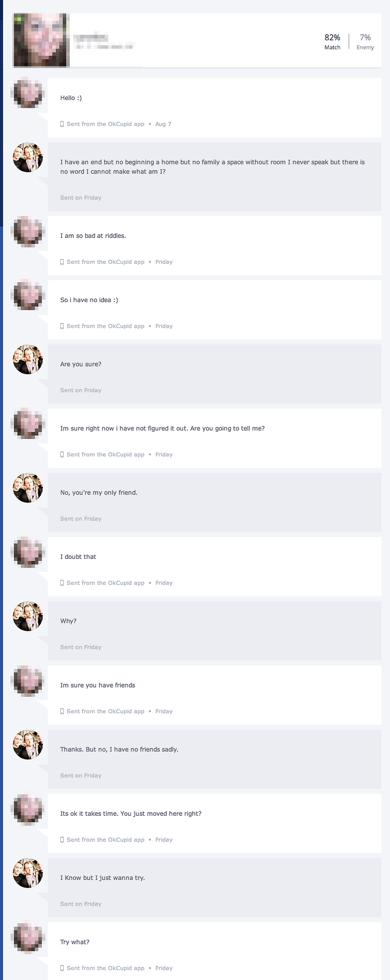This screenshot has height=980, width=390.
Task: Click phone icon under 'Im sure you have friends'
Action: (62, 712)
